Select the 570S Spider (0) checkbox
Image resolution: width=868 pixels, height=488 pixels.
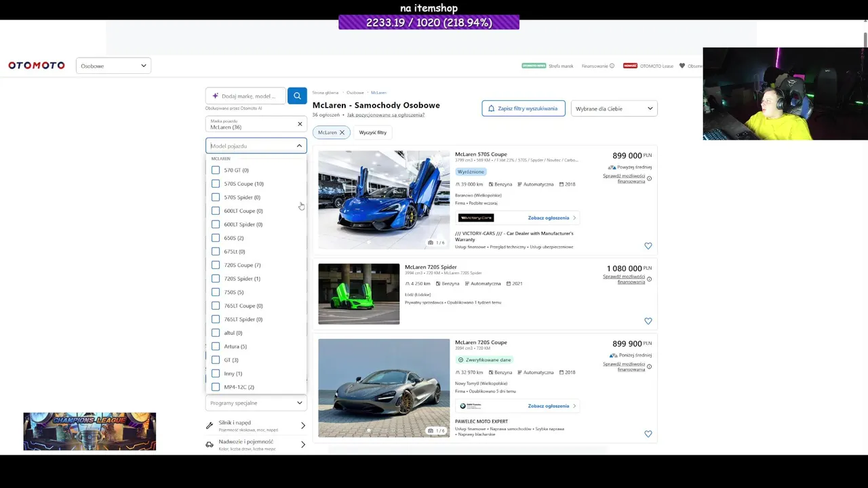pos(216,197)
